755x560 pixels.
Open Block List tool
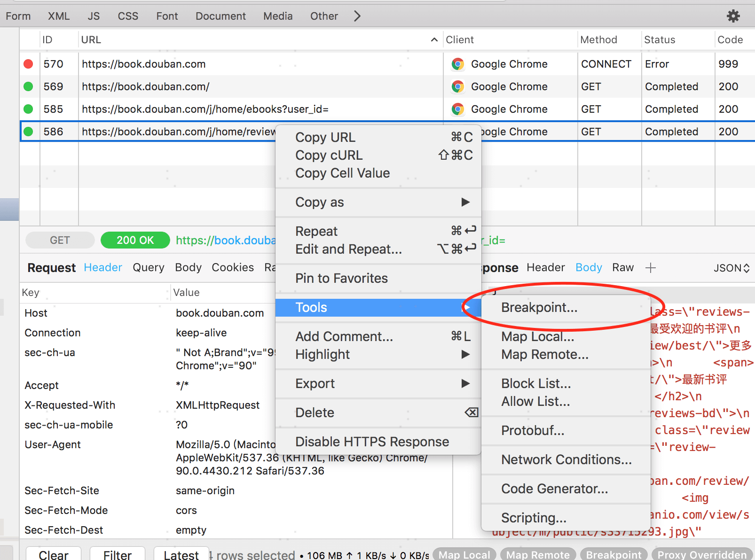(x=566, y=383)
